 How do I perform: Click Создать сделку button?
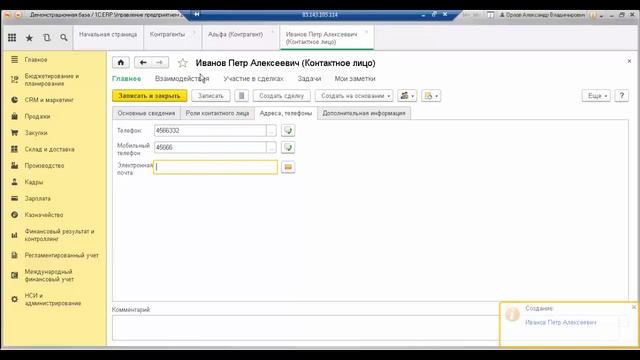(282, 96)
